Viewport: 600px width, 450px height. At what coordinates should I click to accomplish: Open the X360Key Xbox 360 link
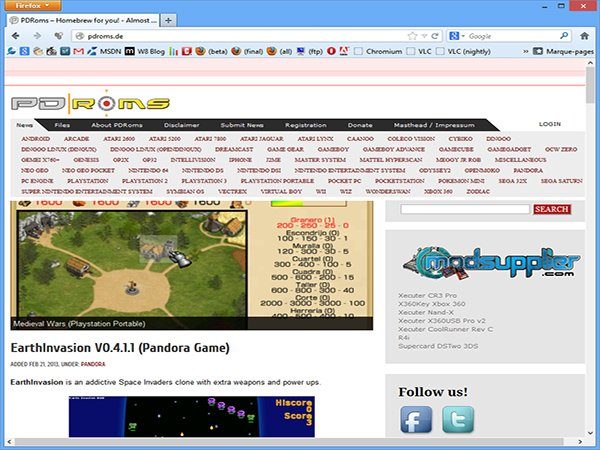(x=432, y=304)
